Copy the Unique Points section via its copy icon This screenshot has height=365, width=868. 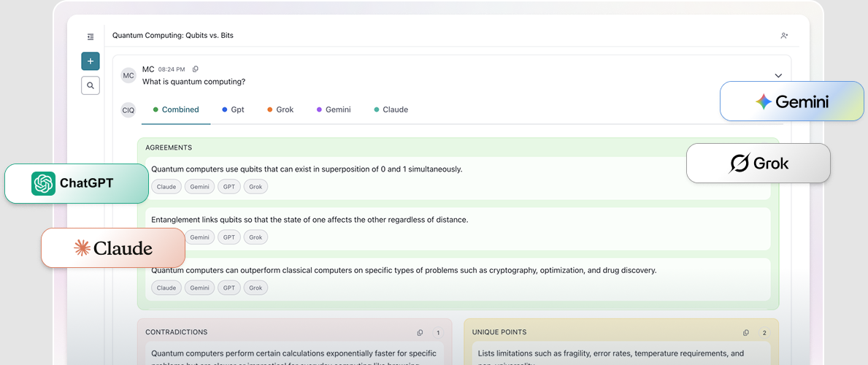pos(746,333)
